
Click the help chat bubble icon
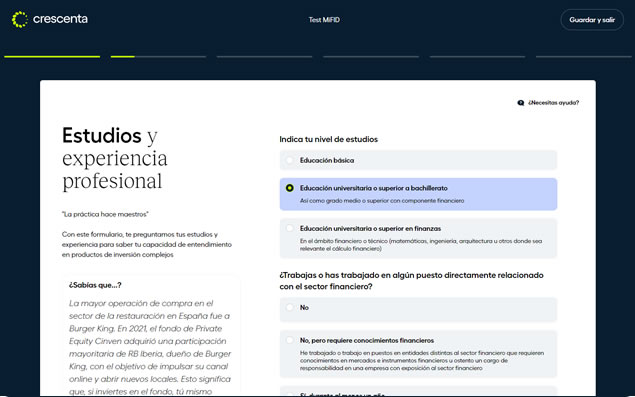point(521,103)
